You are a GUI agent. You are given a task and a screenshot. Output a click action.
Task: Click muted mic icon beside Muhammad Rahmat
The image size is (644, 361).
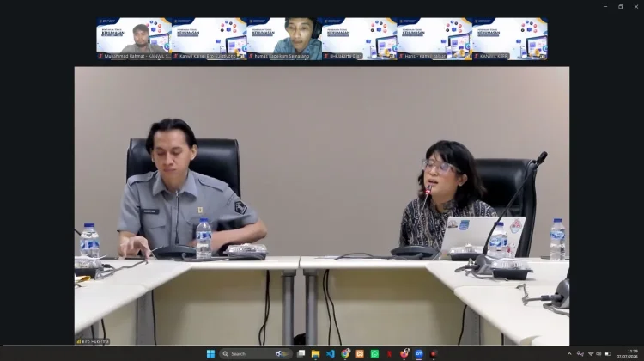point(100,57)
